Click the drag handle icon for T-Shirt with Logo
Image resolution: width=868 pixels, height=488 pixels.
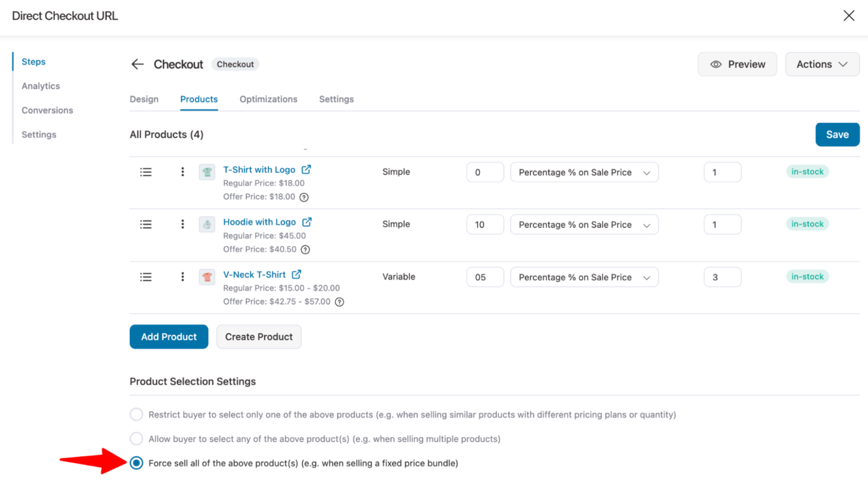145,172
